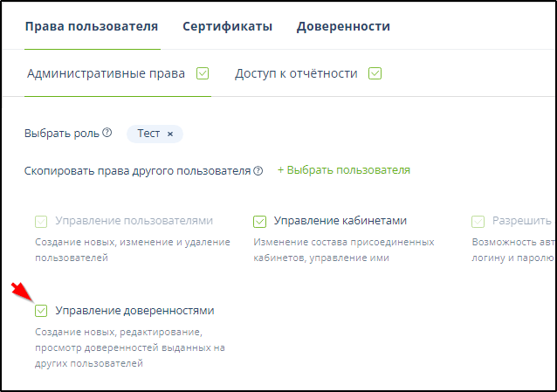
Task: Toggle the checkbox beside Административные права
Action: [x=203, y=73]
